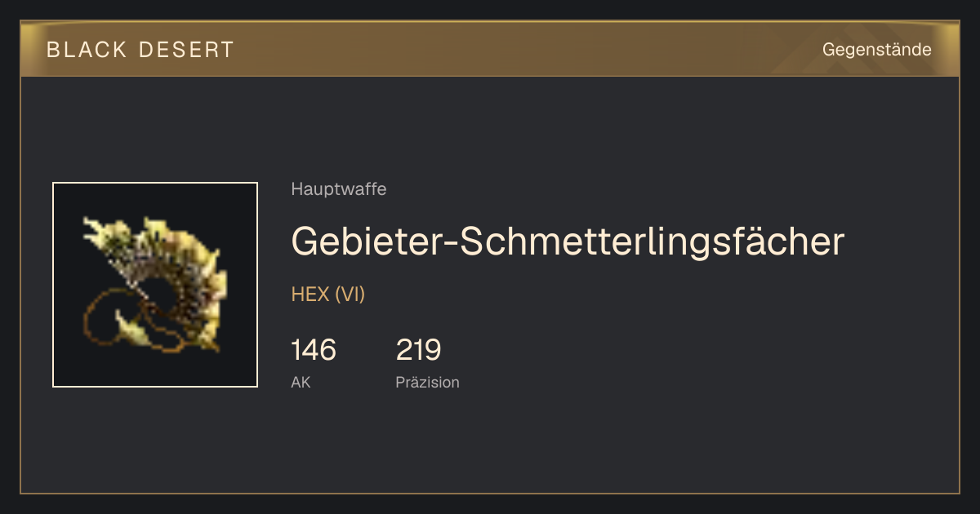980x514 pixels.
Task: Click the 146 attack value
Action: (x=314, y=350)
